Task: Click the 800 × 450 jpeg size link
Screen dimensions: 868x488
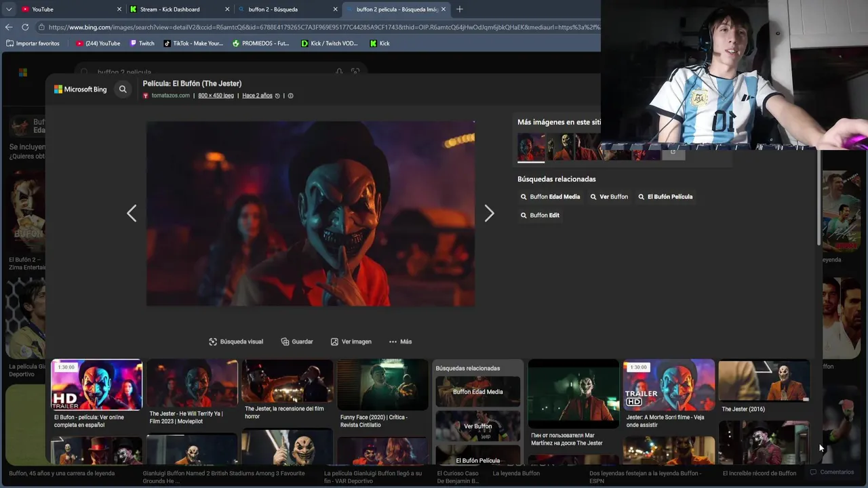Action: [x=216, y=96]
